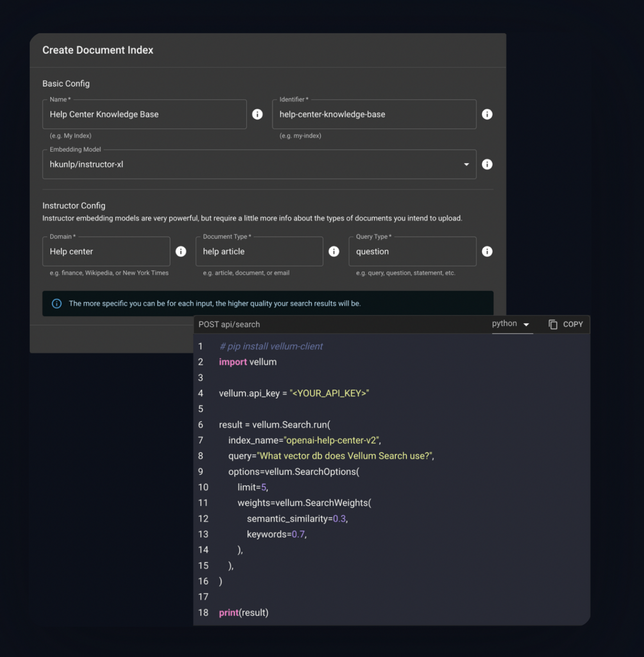Click the Identifier field help-center-knowledge-base
This screenshot has width=644, height=657.
coord(374,114)
